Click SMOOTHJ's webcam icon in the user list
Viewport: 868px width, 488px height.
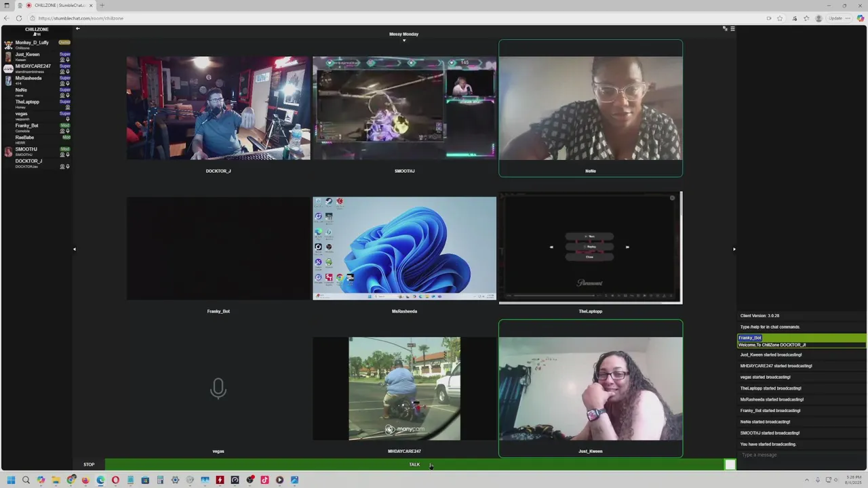pyautogui.click(x=62, y=155)
